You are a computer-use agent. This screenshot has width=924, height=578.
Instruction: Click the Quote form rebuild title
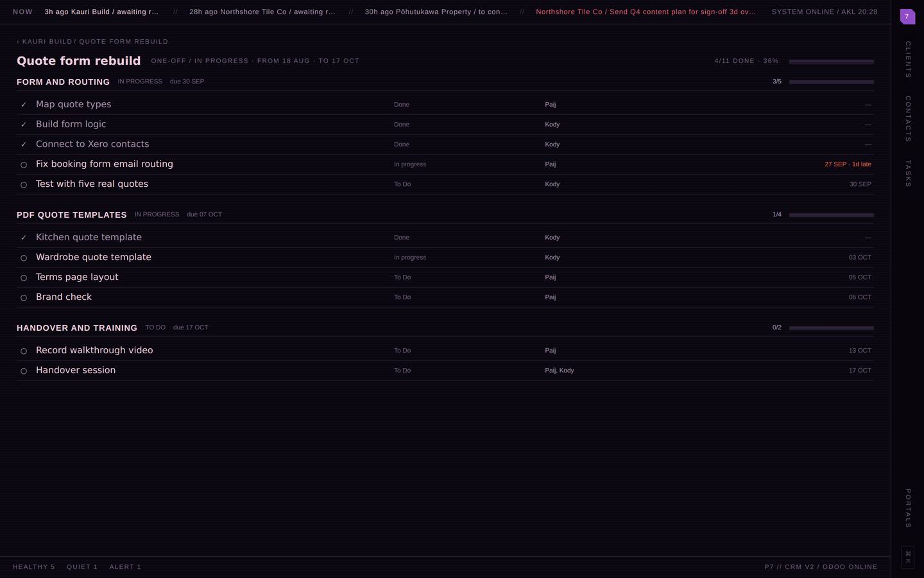pos(78,61)
